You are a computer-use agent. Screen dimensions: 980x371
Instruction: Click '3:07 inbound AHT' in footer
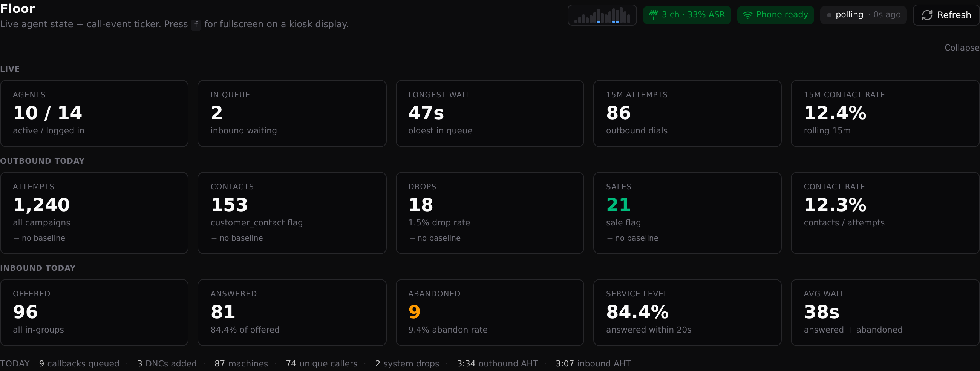click(x=593, y=363)
